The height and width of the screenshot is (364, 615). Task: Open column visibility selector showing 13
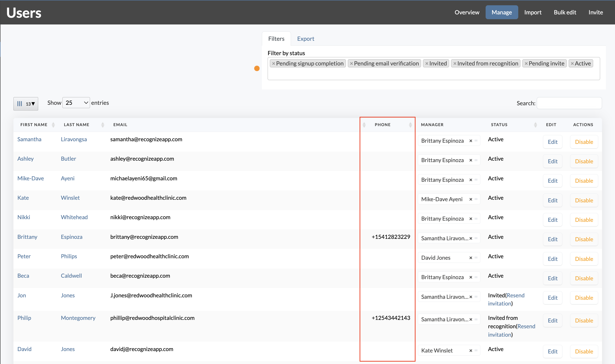(26, 104)
